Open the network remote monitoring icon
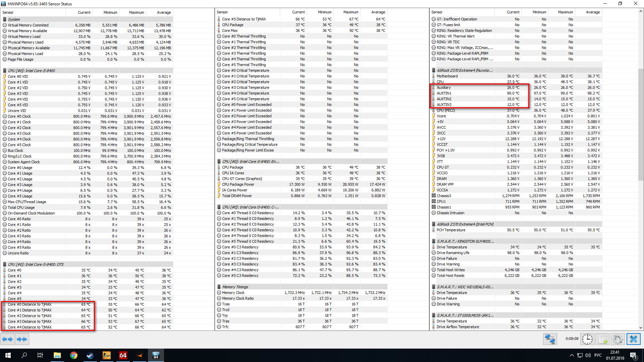The image size is (644, 362). pos(550,339)
